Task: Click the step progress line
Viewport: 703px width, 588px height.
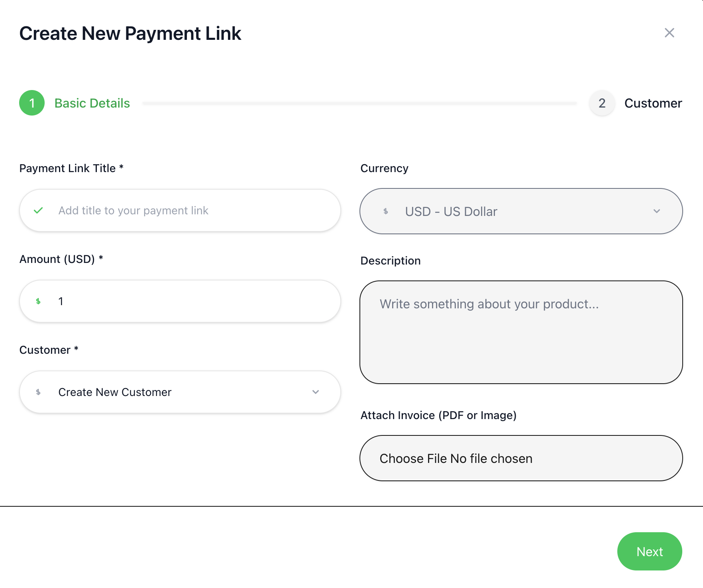Action: pos(359,103)
